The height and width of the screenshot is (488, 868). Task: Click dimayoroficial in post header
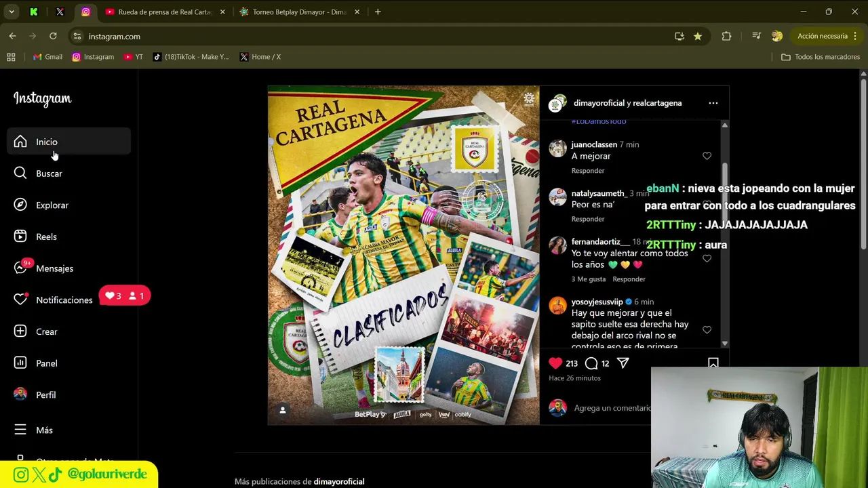pos(599,103)
